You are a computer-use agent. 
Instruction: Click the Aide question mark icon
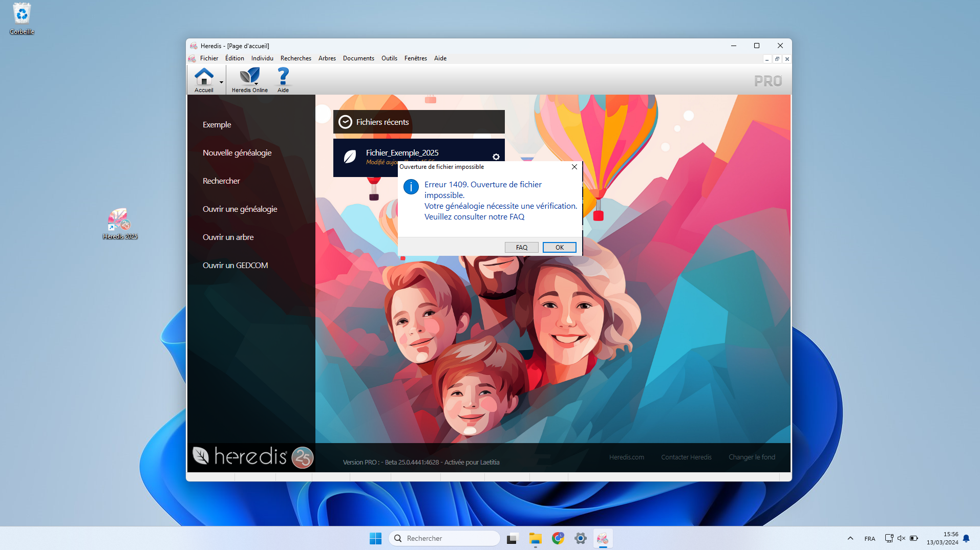[x=283, y=76]
